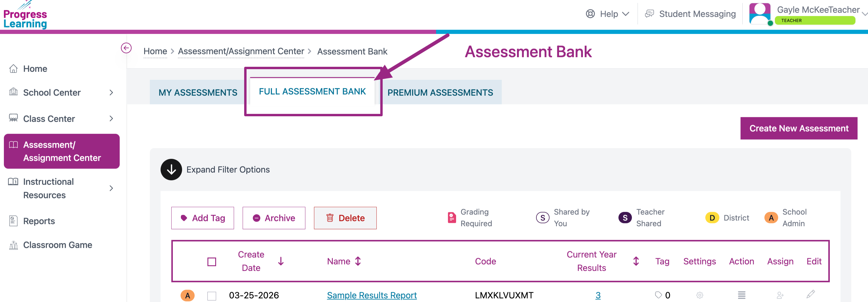The width and height of the screenshot is (868, 302).
Task: Click the assign student icon in the first row
Action: coord(780,295)
